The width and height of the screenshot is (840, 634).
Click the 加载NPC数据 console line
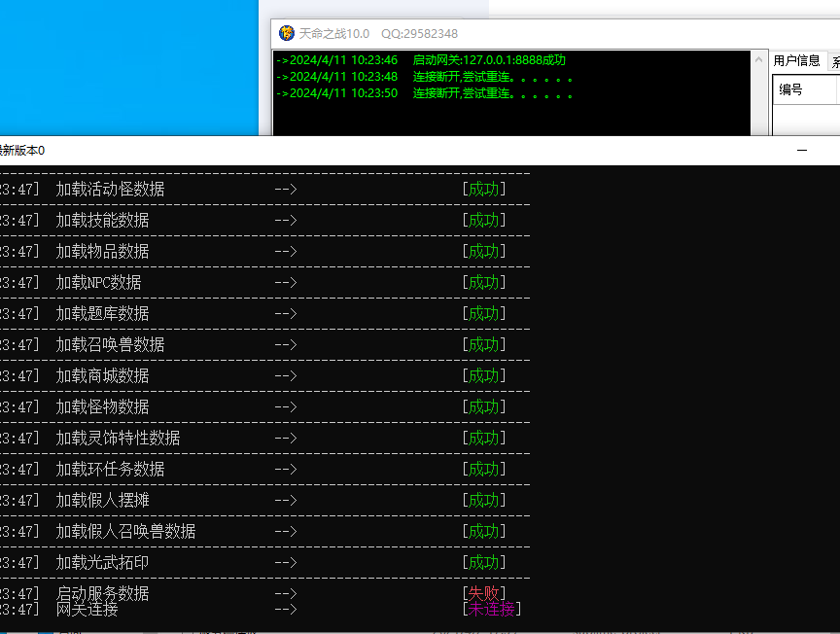tap(253, 282)
